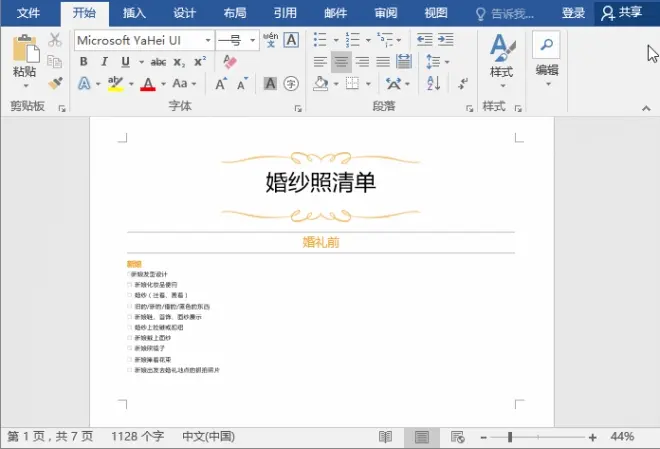The width and height of the screenshot is (660, 449).
Task: Toggle Subscript formatting
Action: [179, 62]
